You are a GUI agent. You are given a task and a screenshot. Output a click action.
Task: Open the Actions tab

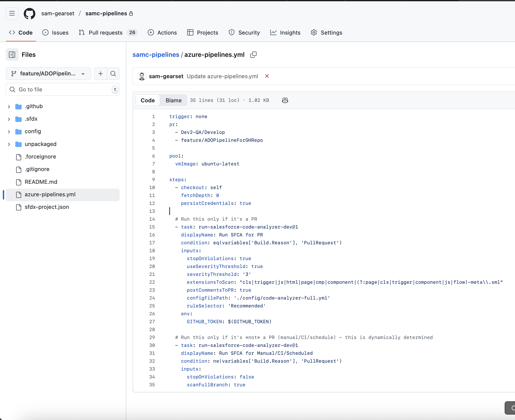click(162, 33)
